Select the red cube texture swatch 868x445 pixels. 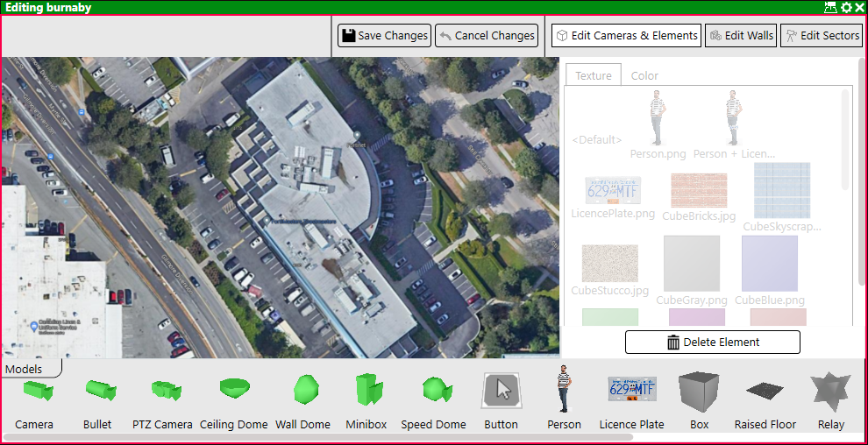(779, 317)
